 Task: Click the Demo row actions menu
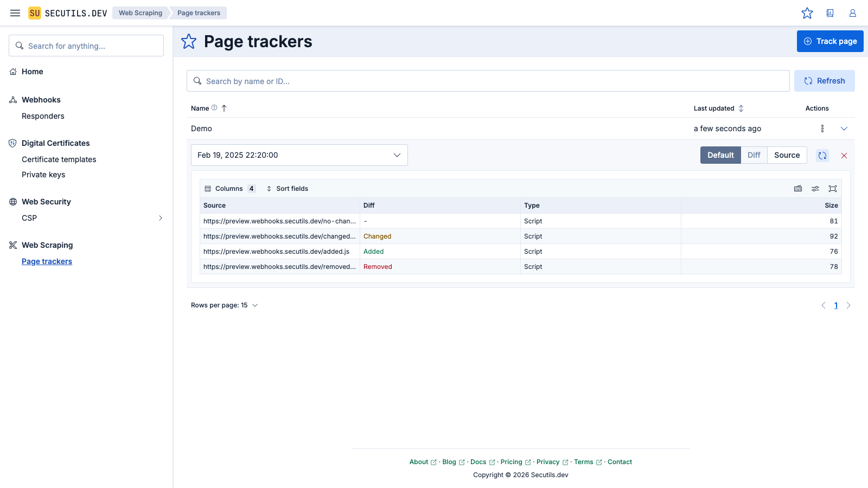click(822, 129)
